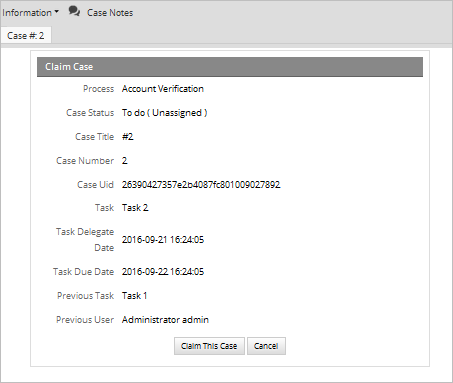Image resolution: width=453 pixels, height=383 pixels.
Task: Click the Case Number value 2
Action: point(125,161)
